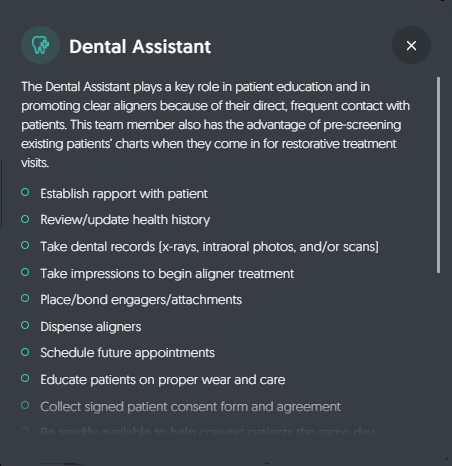Click the bullet beside Educate patients item
Viewport: 452px width, 466px height.
[x=25, y=378]
